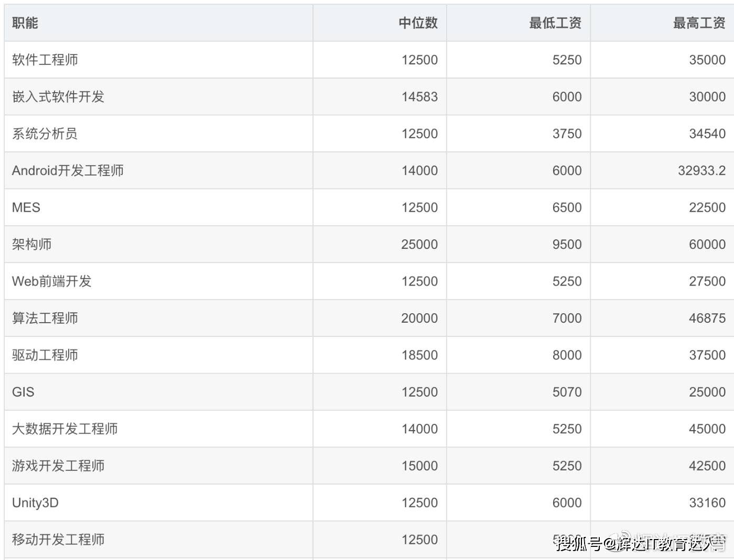Screen dimensions: 734x560
Task: Select the Android开发工程师 row label
Action: pyautogui.click(x=68, y=171)
